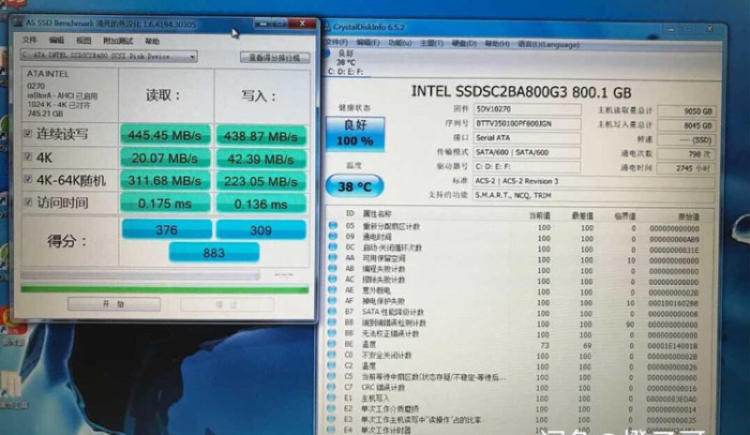The height and width of the screenshot is (435, 750).
Task: Click the status icon for attribute AE
Action: pyautogui.click(x=333, y=290)
